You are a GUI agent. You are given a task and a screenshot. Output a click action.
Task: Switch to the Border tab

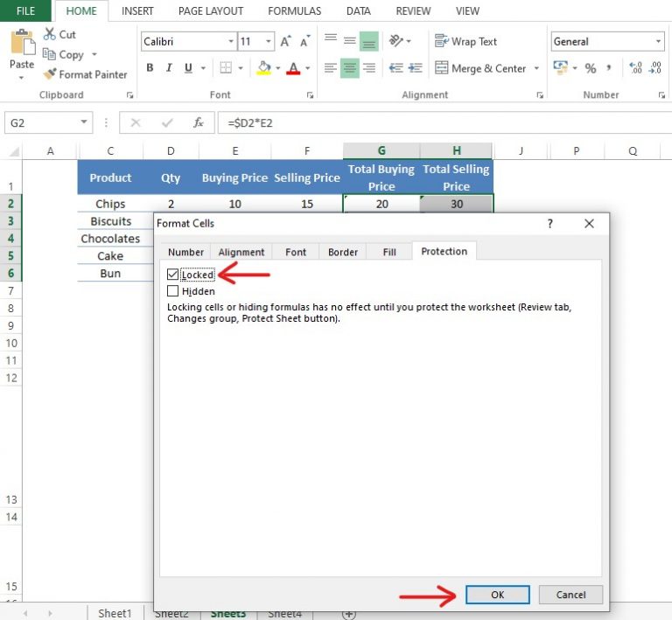[343, 252]
